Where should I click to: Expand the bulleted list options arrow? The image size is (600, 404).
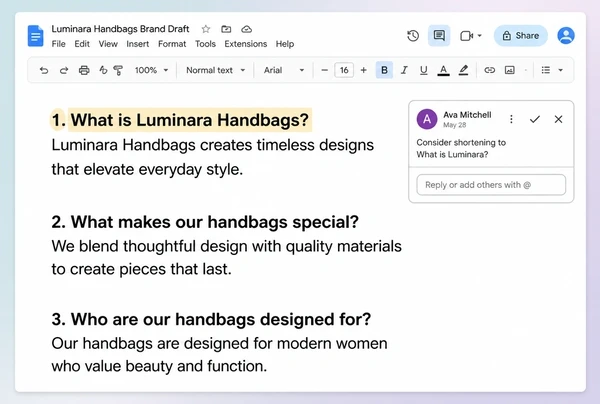561,70
